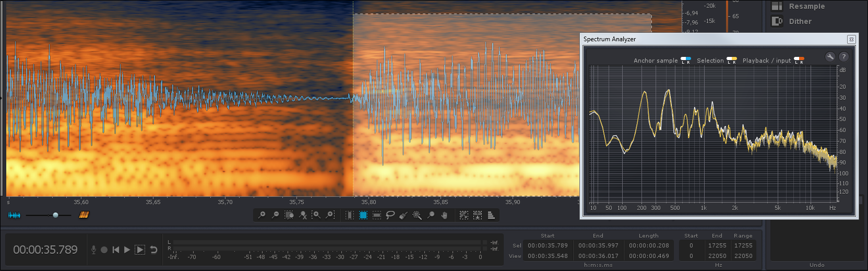Click the L channel -Inf. peak readout
The height and width of the screenshot is (271, 868).
coord(494,243)
